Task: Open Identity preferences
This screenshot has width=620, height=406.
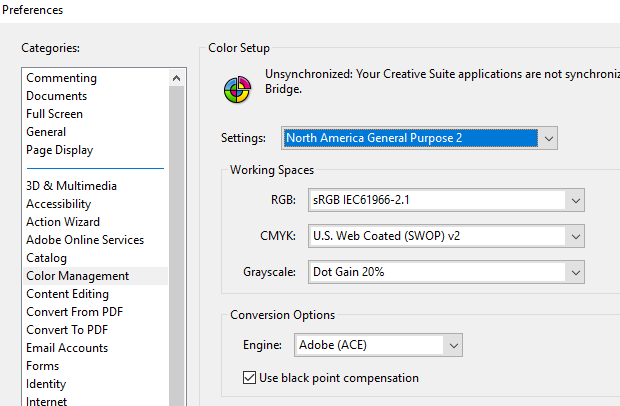Action: (46, 384)
